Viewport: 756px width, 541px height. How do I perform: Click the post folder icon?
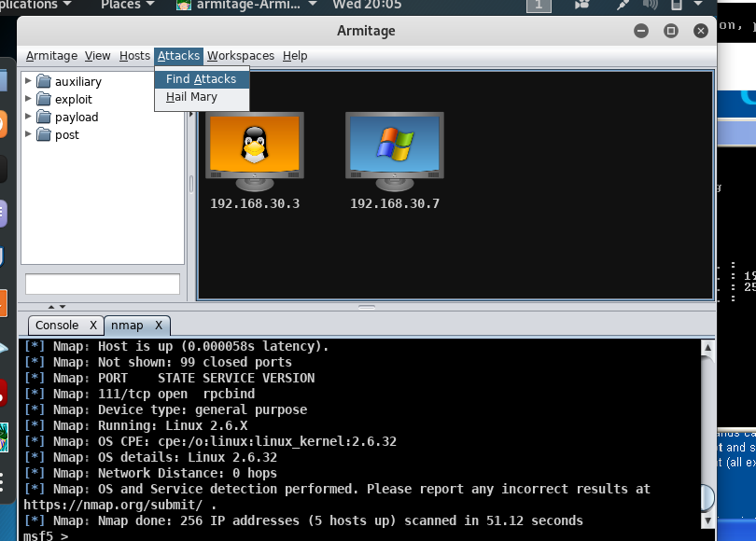(44, 134)
